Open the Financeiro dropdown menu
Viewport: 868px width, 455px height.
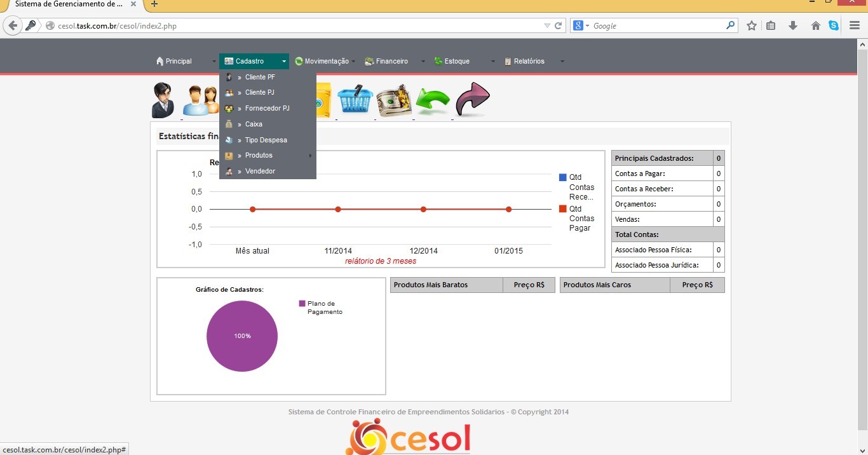click(391, 62)
